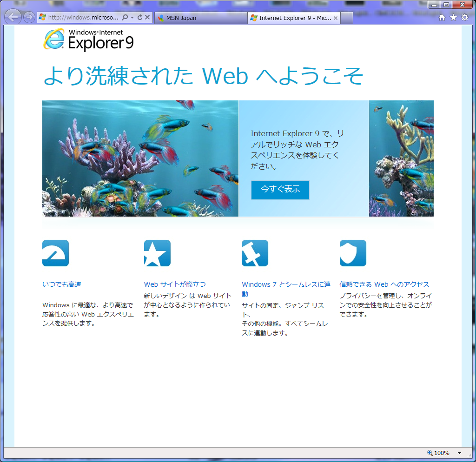Open Favorites with the star icon
This screenshot has height=462, width=476.
pyautogui.click(x=453, y=17)
